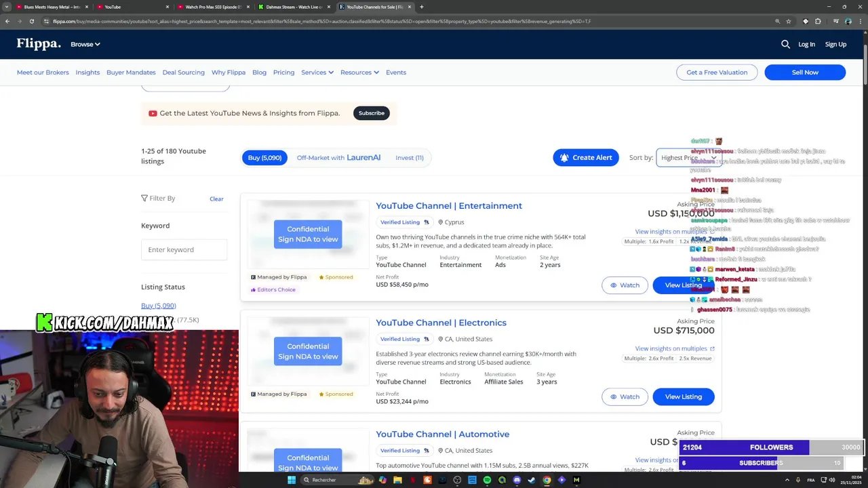Click the Log In link
Screen dimensions: 868x488
pyautogui.click(x=806, y=44)
